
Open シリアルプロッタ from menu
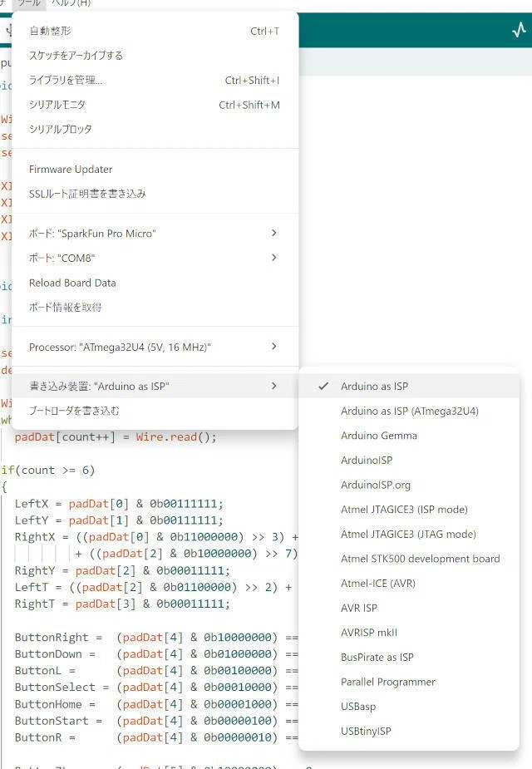pyautogui.click(x=155, y=129)
